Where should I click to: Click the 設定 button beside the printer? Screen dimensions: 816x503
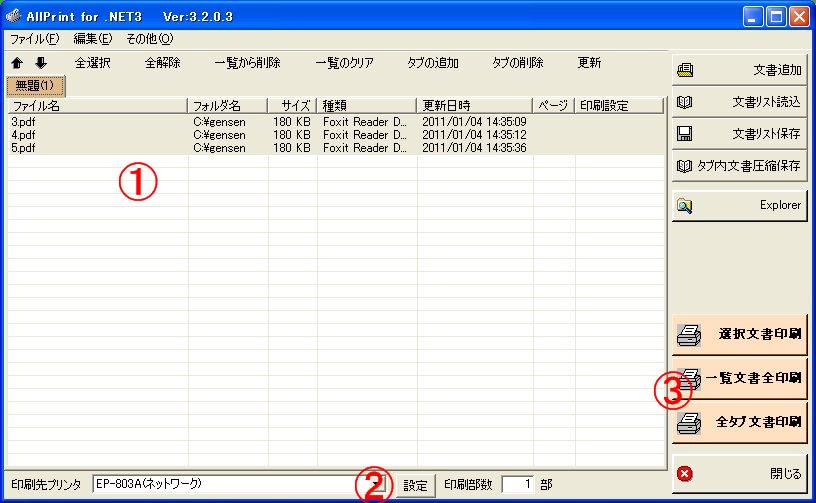415,486
